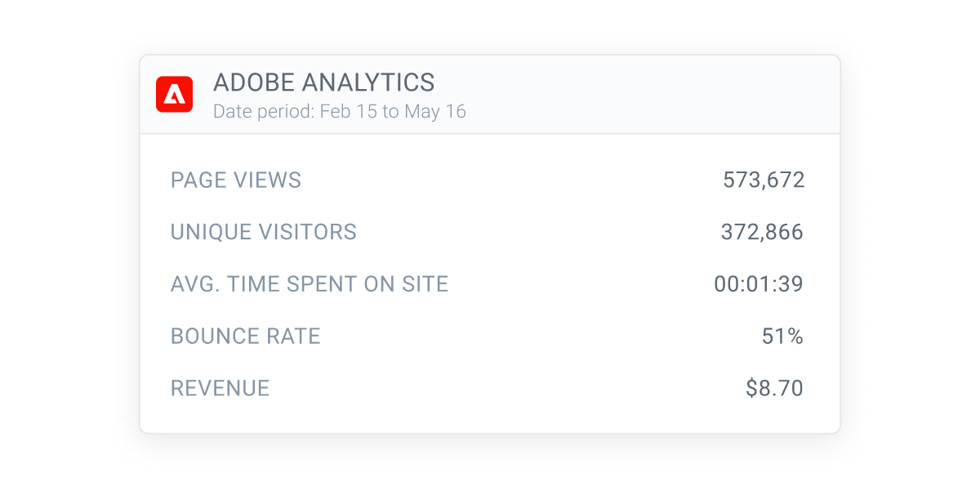
Task: Click the average time value 00:01:39
Action: tap(758, 283)
